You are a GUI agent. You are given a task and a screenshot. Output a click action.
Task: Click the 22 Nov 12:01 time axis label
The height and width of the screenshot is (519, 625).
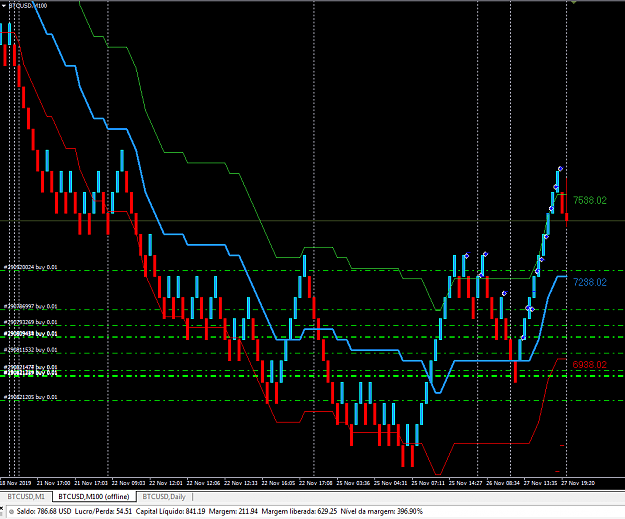tap(166, 483)
